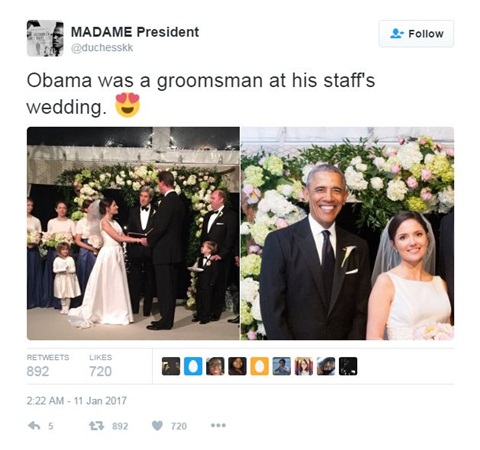Open the left wedding ceremony photo
Screen dimensions: 480x450
[x=133, y=233]
